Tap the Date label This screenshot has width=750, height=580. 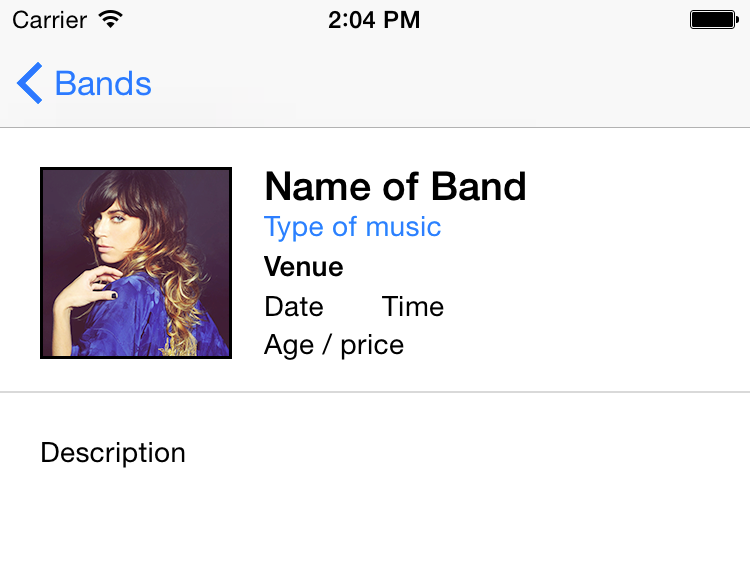(294, 306)
